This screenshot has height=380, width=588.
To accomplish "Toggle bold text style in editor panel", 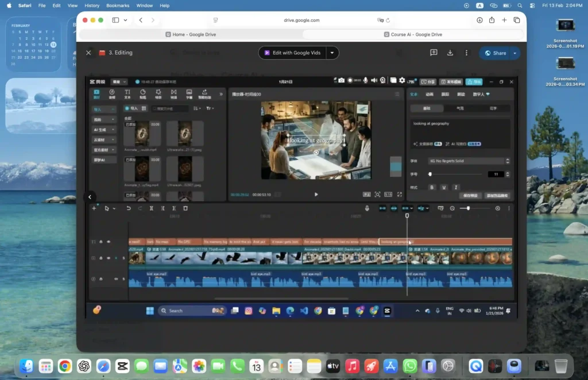I will pyautogui.click(x=432, y=187).
